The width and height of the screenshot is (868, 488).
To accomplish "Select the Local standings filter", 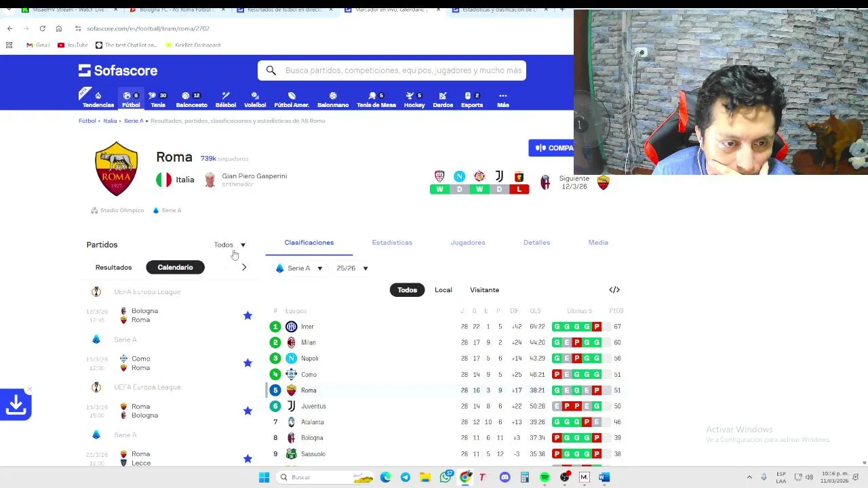I will pos(443,290).
